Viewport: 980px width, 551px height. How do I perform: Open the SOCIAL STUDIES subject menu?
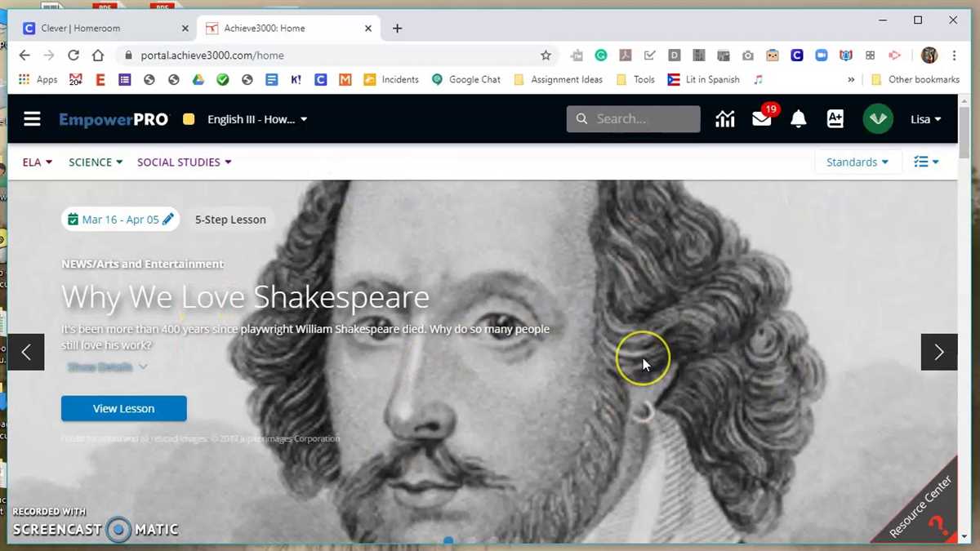(x=185, y=162)
